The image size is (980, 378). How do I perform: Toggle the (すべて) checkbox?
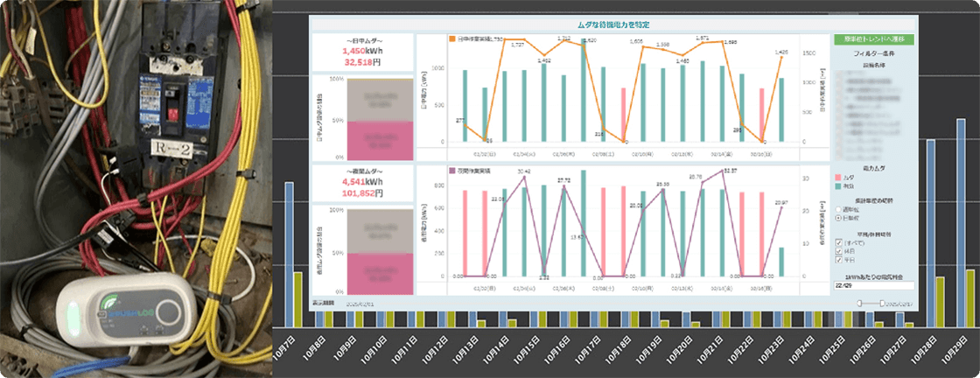pyautogui.click(x=839, y=242)
